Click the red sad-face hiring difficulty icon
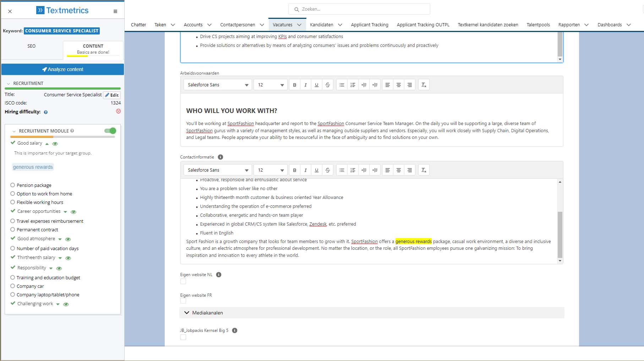Screen dimensions: 644x361 click(x=119, y=111)
